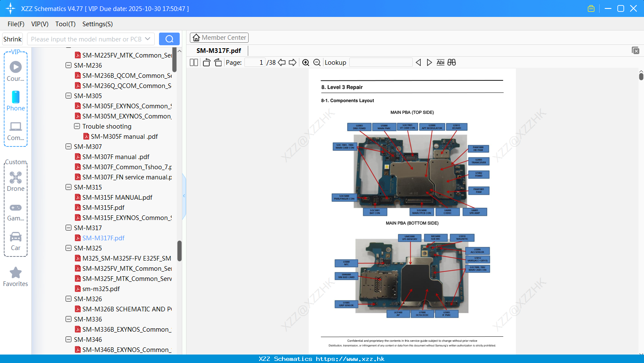The height and width of the screenshot is (363, 644).
Task: Rotate page counterclockwise icon
Action: click(x=206, y=62)
